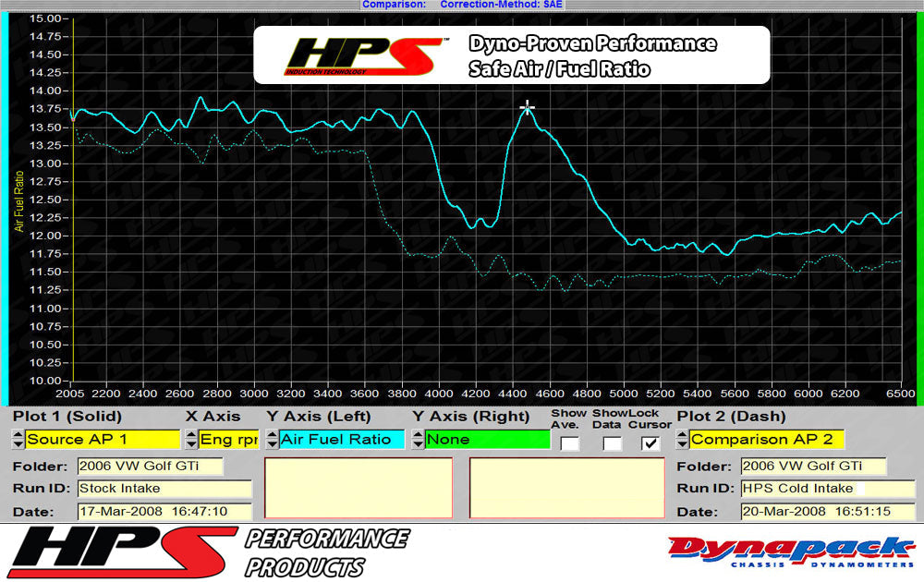The height and width of the screenshot is (582, 924).
Task: Click the white crosshair cursor on the graph
Action: click(527, 108)
